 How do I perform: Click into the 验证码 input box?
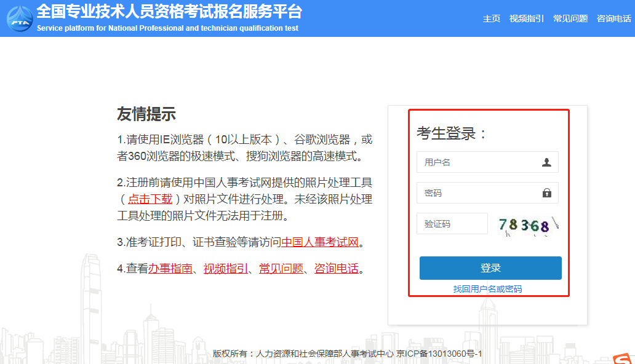tap(452, 224)
